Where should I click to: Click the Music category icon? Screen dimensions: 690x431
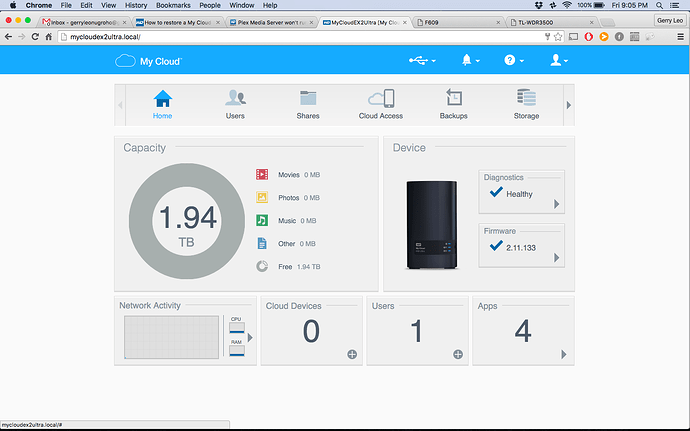pos(262,220)
